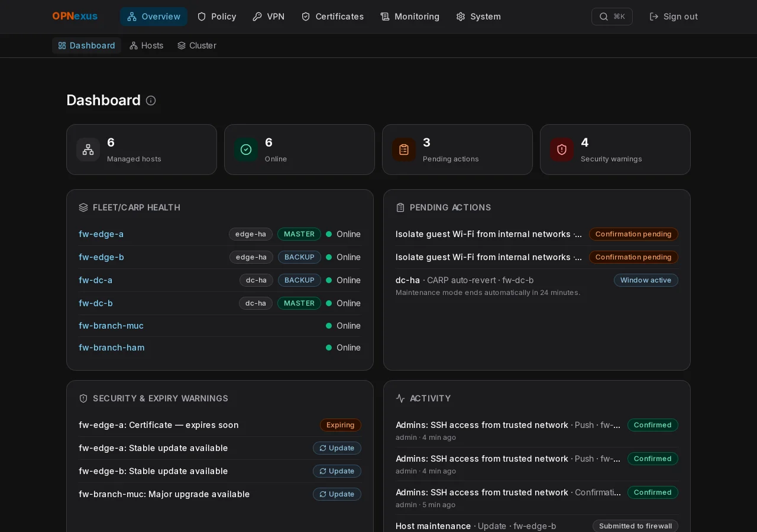
Task: Open host fw-edge-a
Action: point(101,234)
